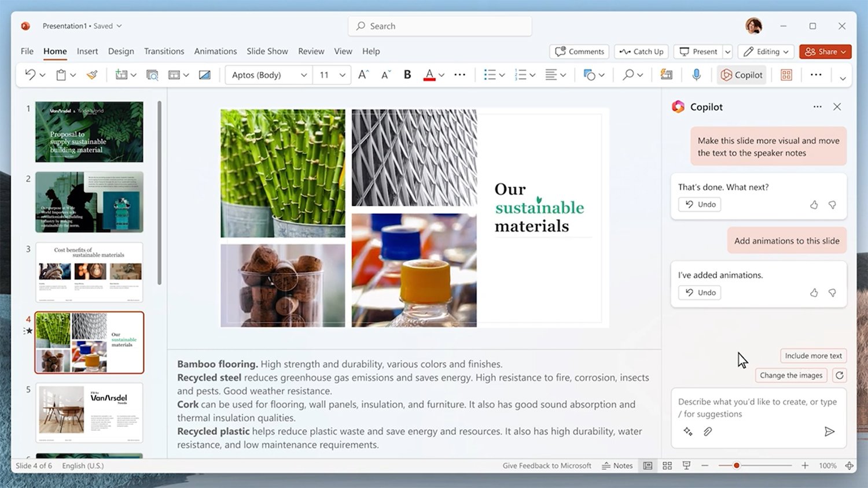Viewport: 868px width, 488px height.
Task: Click the Dictate microphone icon
Action: point(696,75)
